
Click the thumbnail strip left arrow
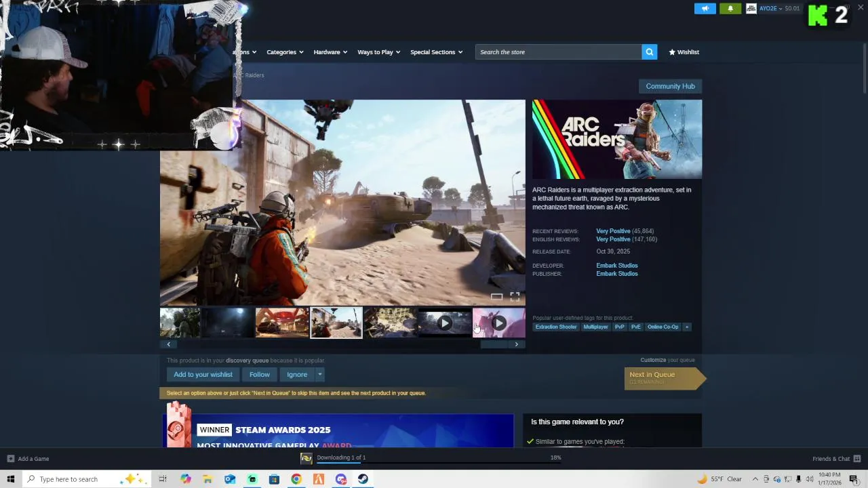click(168, 344)
